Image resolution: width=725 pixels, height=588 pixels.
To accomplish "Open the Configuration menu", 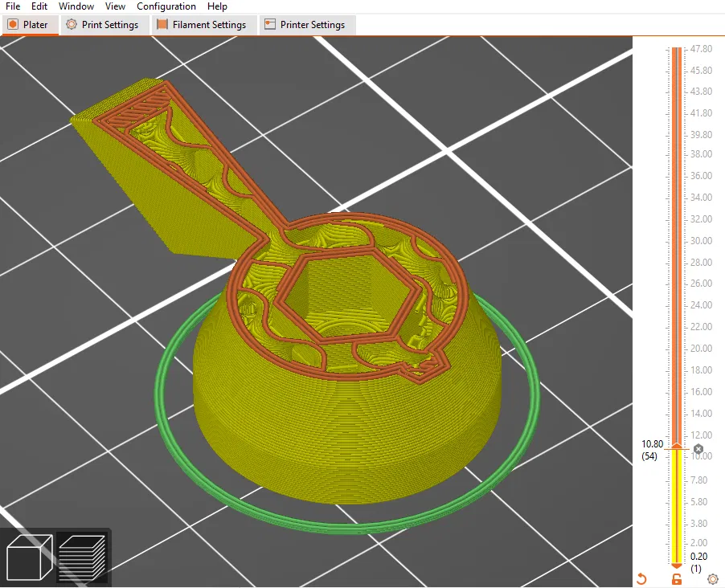I will [x=166, y=6].
